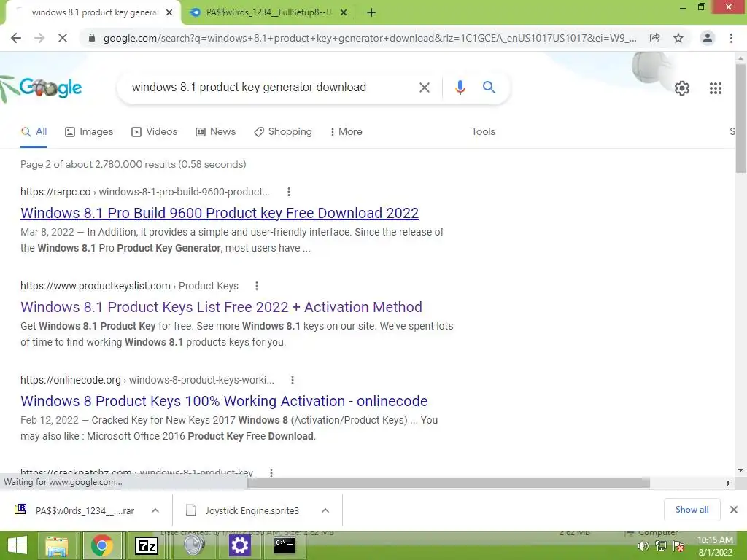This screenshot has width=747, height=560.
Task: Open File Explorer from the taskbar
Action: coord(56,545)
